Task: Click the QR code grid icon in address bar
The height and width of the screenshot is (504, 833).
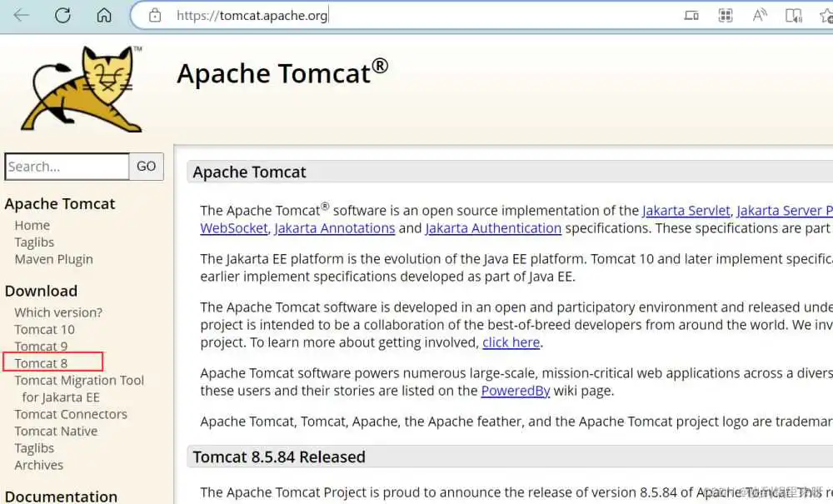Action: click(x=726, y=15)
